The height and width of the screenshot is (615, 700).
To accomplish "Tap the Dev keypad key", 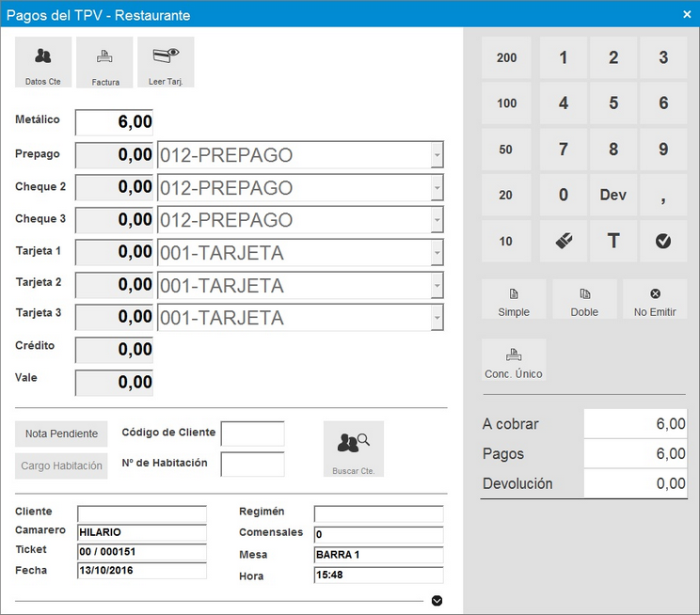I will (613, 195).
